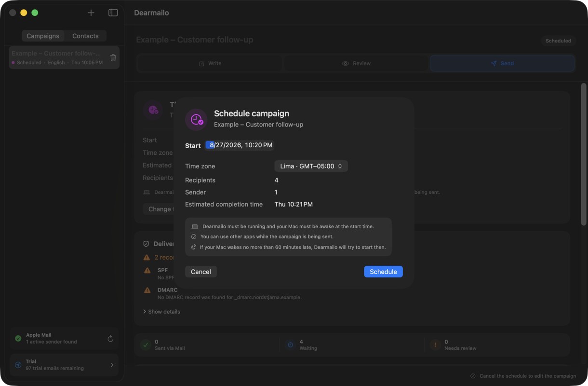Viewport: 588px width, 386px height.
Task: Click the SPF warning triangle icon
Action: point(147,271)
